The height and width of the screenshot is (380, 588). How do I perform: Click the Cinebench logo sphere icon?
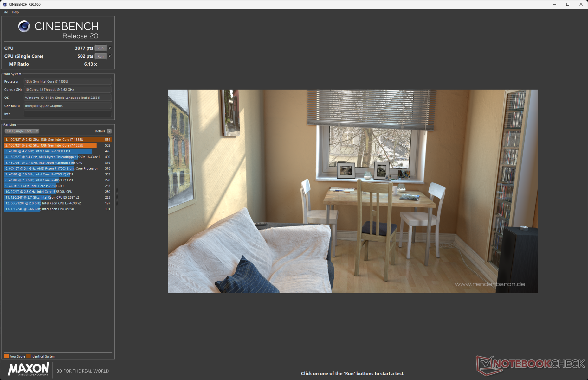pyautogui.click(x=24, y=26)
